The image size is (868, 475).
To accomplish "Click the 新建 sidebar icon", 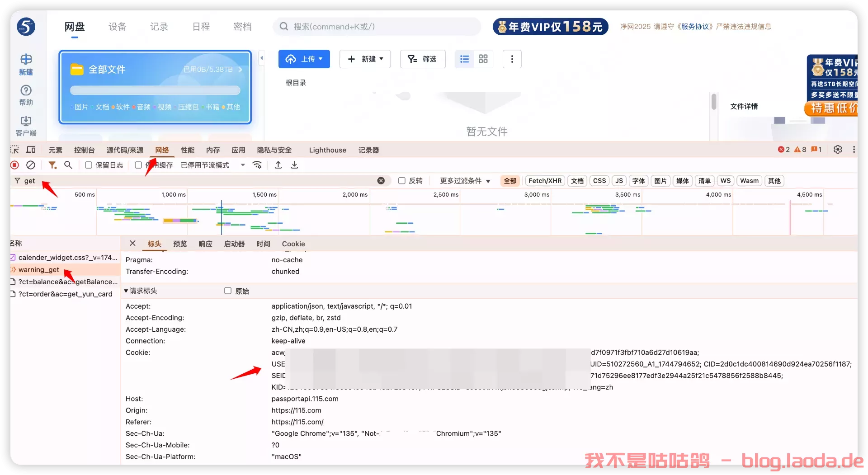I will tap(26, 64).
